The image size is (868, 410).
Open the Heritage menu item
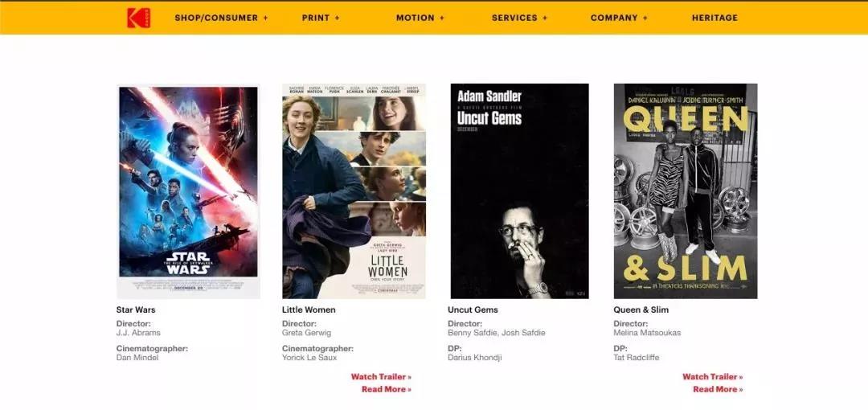pos(714,18)
